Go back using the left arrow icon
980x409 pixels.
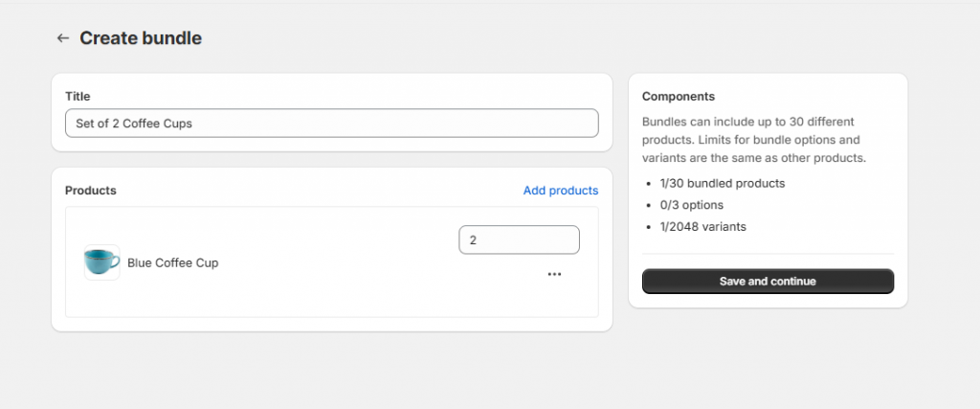[x=63, y=38]
